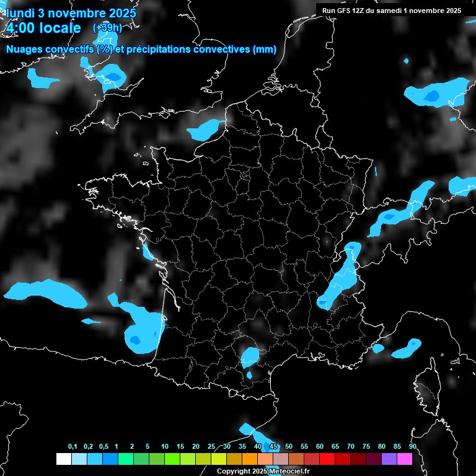Click the "30" legend label
Screen dimensions: 476x476
227,446
